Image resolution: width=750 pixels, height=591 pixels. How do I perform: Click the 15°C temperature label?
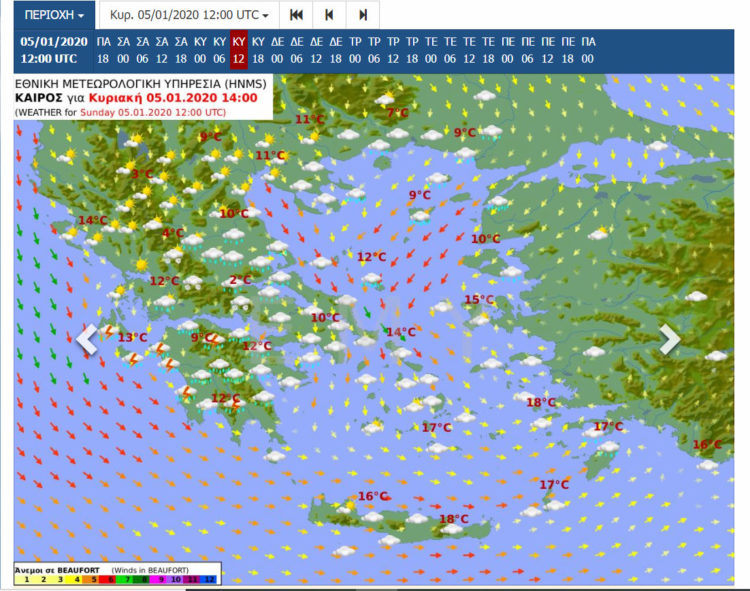tap(479, 300)
